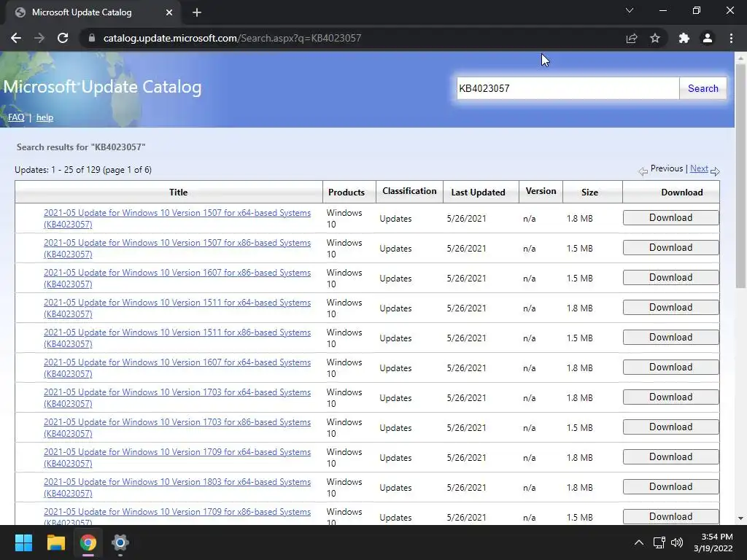The width and height of the screenshot is (747, 560).
Task: Open the FAQ link
Action: (16, 117)
